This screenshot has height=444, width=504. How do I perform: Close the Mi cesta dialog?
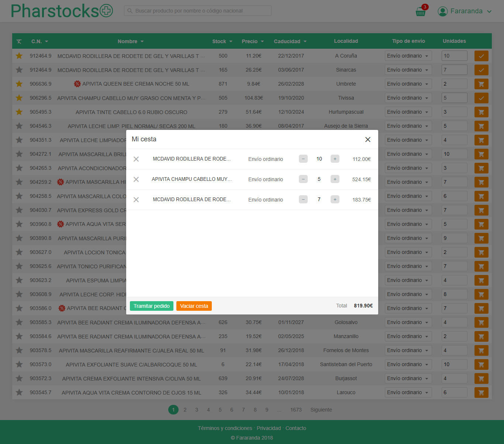coord(368,140)
